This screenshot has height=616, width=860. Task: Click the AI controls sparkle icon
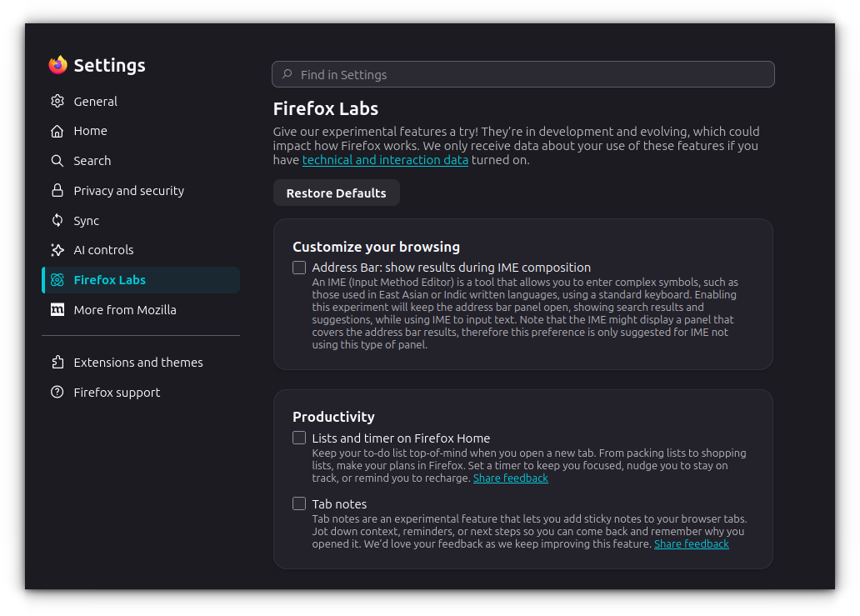57,250
